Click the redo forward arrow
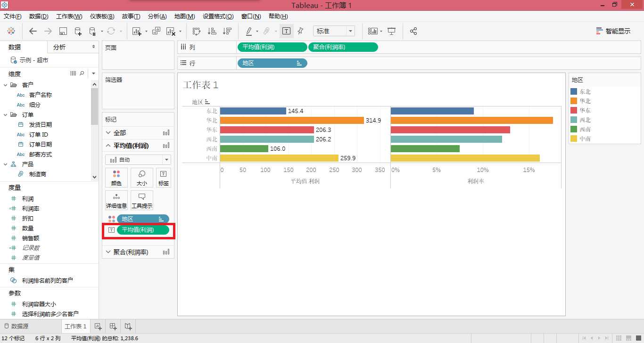This screenshot has height=343, width=644. click(x=48, y=31)
